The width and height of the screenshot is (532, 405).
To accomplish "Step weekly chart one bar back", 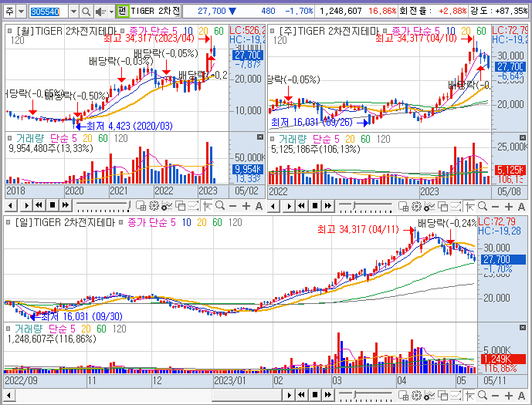I will click(273, 206).
